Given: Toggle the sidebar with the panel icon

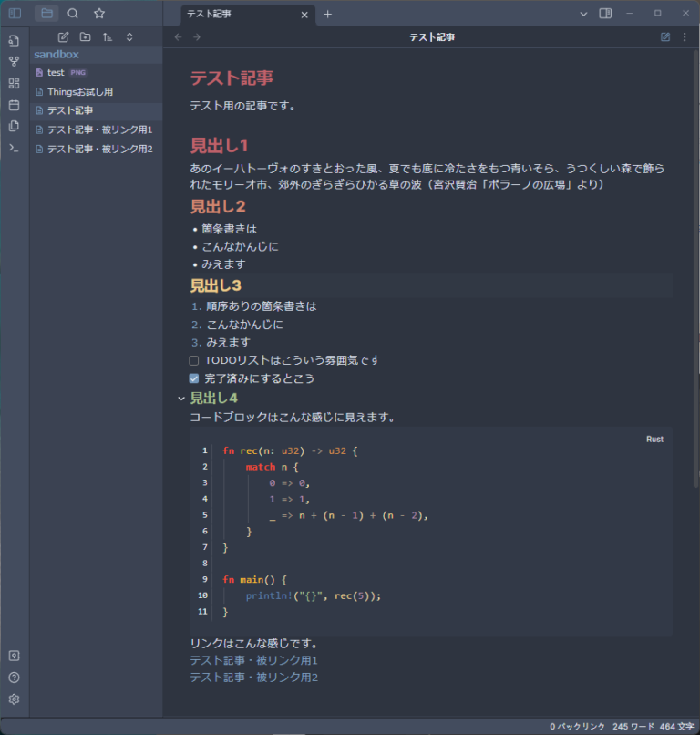Looking at the screenshot, I should click(15, 13).
